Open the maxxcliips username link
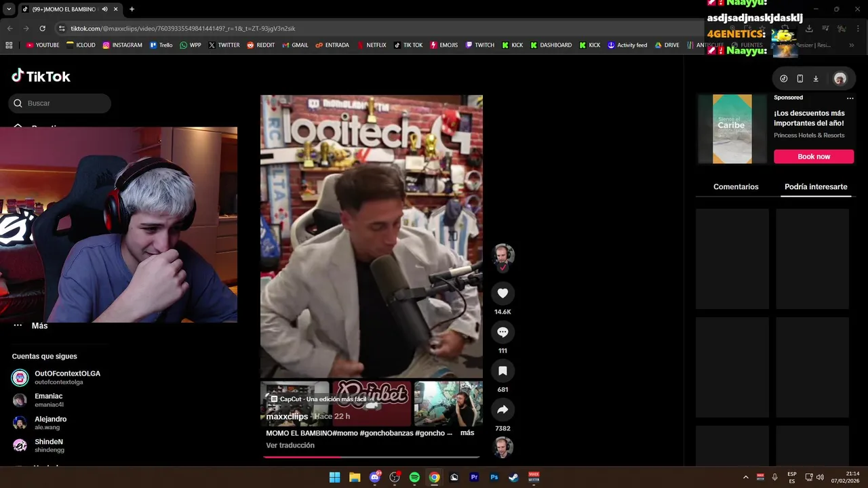The image size is (868, 488). (x=287, y=416)
